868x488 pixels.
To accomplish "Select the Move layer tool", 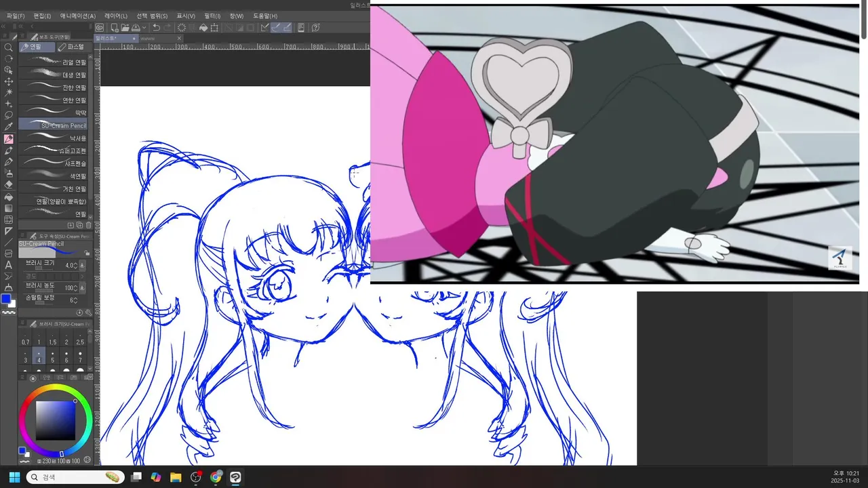I will coord(8,81).
